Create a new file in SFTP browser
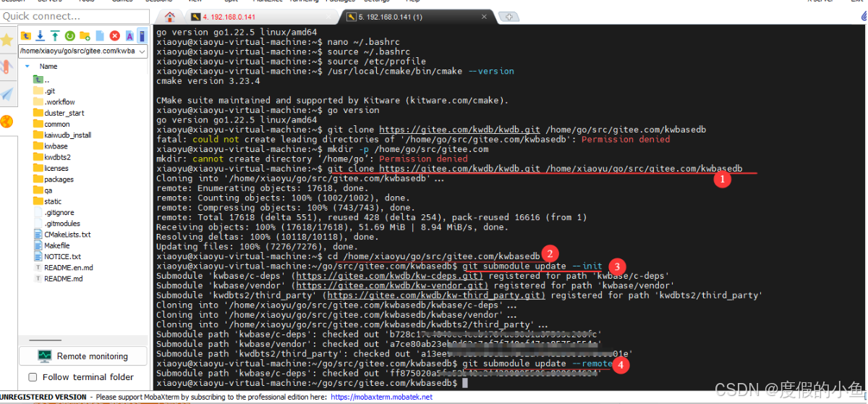 (x=100, y=35)
